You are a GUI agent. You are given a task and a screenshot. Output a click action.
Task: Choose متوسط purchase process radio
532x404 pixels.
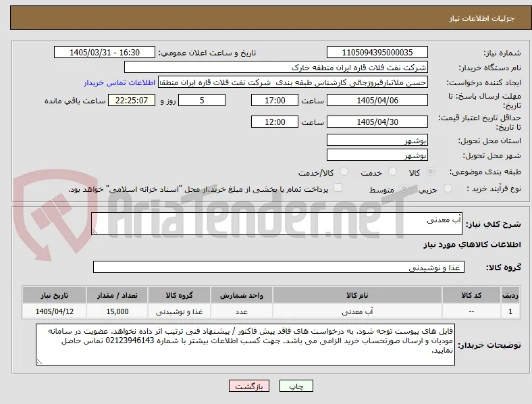404,188
